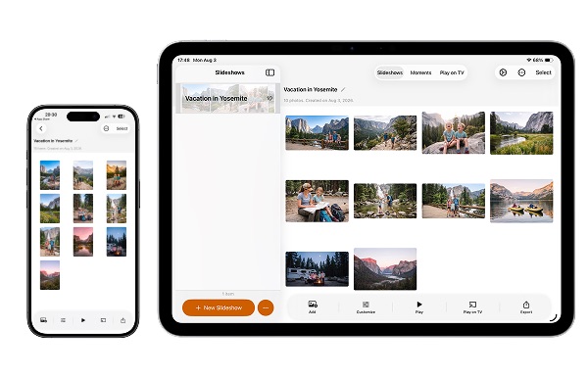Open the orange more options button
Screen dimensions: 588x377
(x=266, y=307)
